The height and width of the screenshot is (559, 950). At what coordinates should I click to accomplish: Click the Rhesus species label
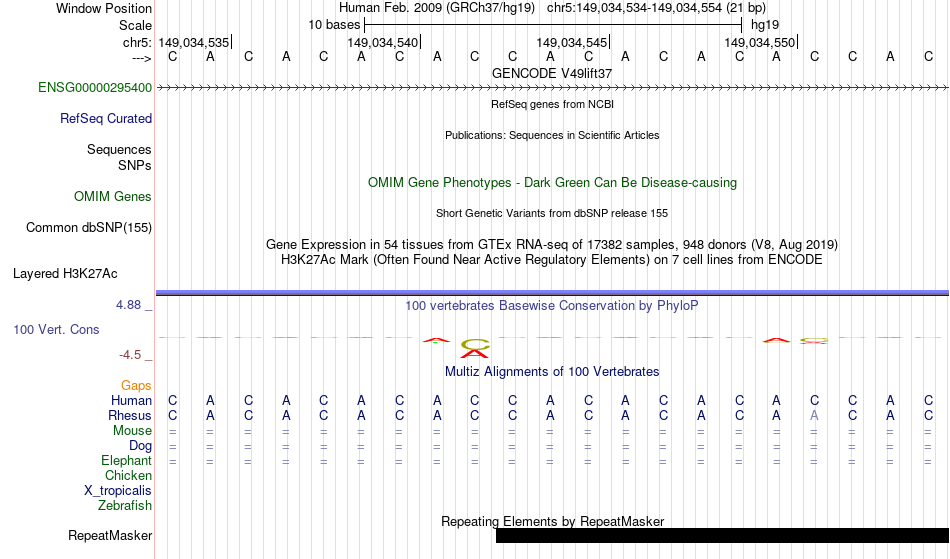coord(130,415)
